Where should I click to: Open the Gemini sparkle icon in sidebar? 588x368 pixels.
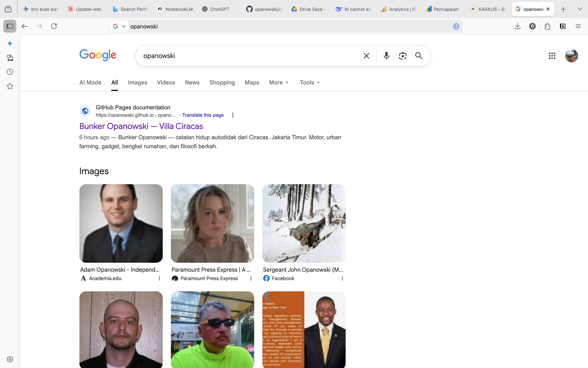pyautogui.click(x=10, y=44)
